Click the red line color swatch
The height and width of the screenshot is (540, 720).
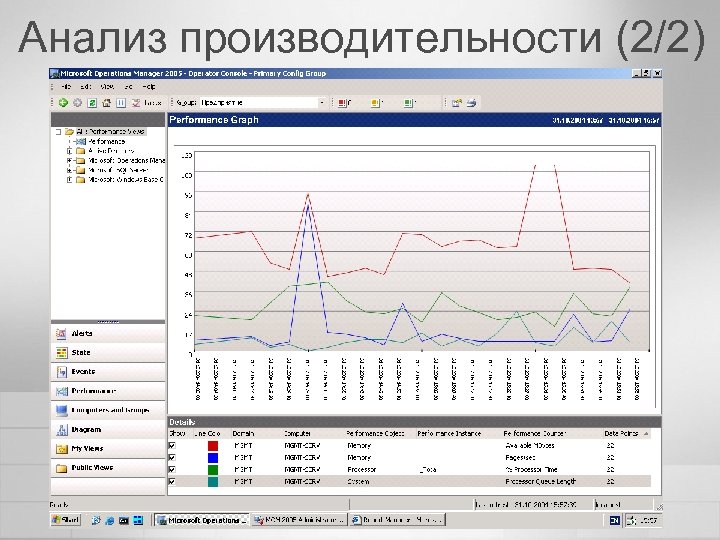pyautogui.click(x=213, y=446)
